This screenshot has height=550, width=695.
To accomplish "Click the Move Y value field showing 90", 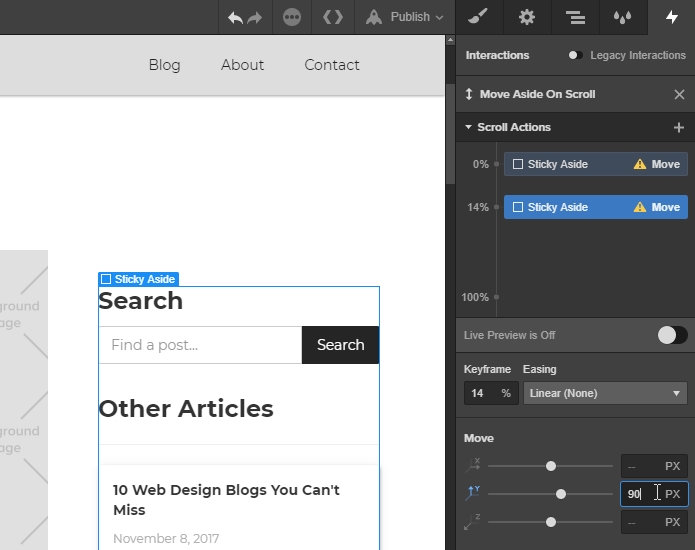I will tap(654, 494).
